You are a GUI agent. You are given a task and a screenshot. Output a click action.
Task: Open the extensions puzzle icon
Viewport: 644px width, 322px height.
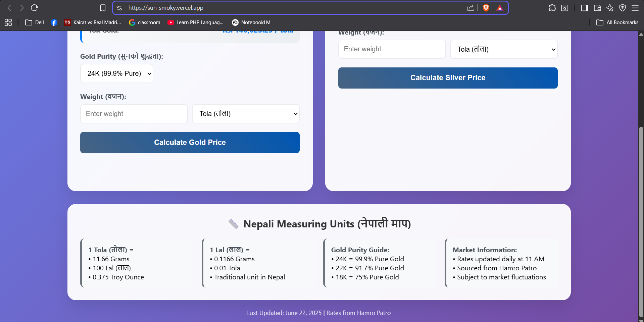[x=552, y=8]
